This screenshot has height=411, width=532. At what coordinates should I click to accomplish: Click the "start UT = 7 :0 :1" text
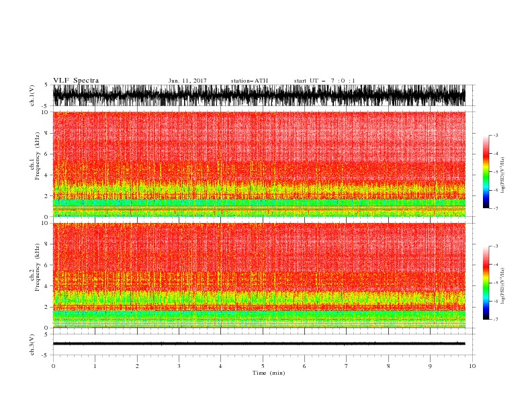tap(324, 81)
